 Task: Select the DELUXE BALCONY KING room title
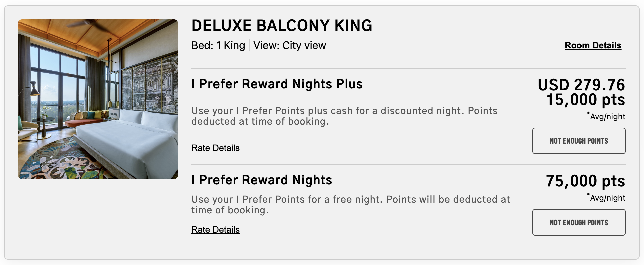282,25
